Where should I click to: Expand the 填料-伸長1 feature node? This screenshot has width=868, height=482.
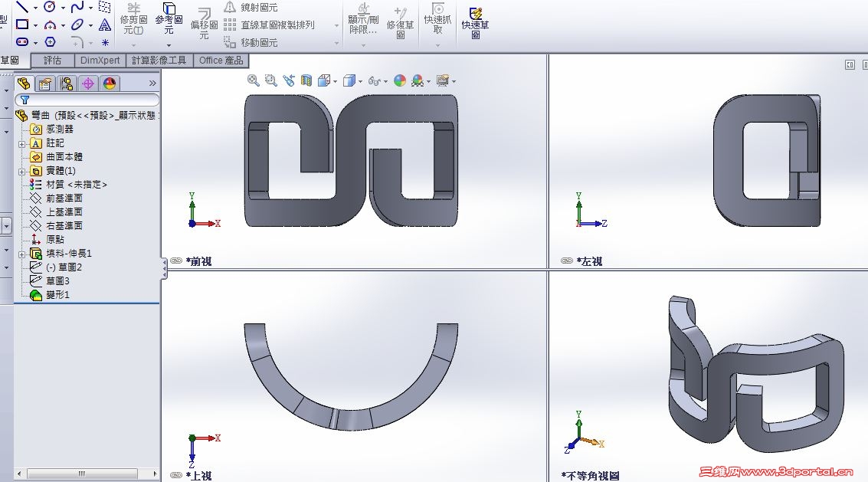[21, 255]
